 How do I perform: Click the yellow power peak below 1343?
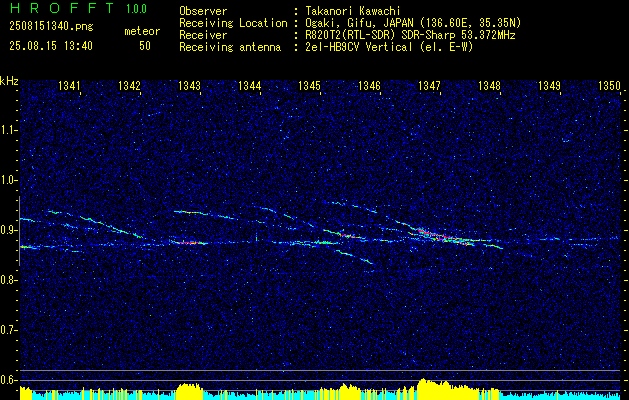click(x=190, y=390)
